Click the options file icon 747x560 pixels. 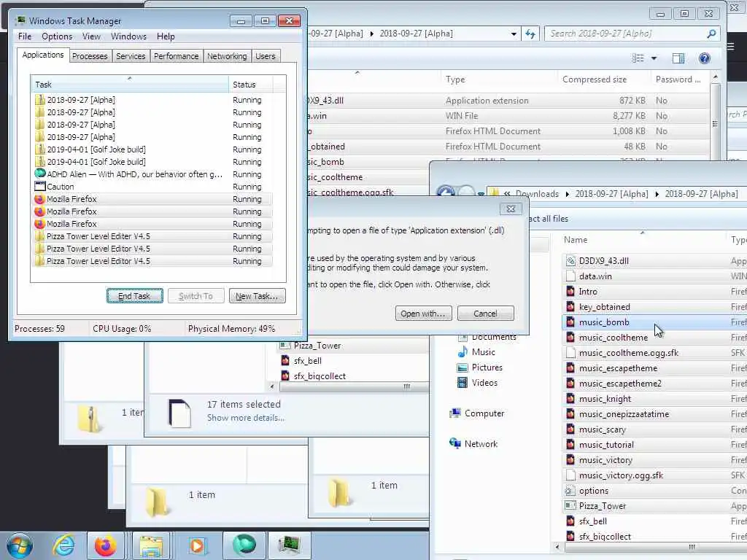point(570,491)
